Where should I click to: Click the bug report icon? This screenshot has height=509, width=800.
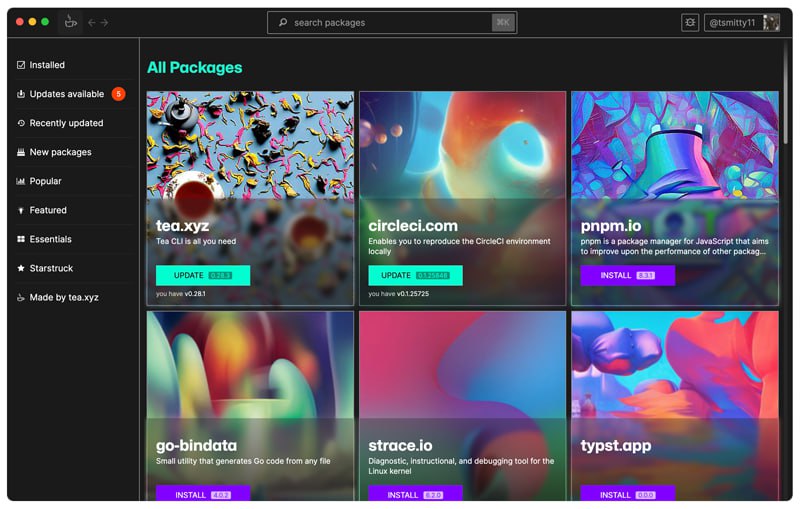(x=690, y=22)
